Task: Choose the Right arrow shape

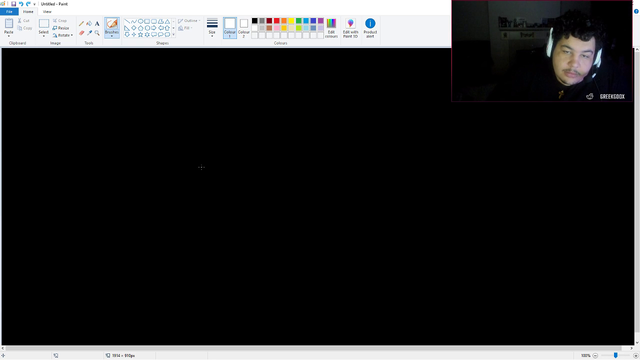Action: pyautogui.click(x=153, y=28)
